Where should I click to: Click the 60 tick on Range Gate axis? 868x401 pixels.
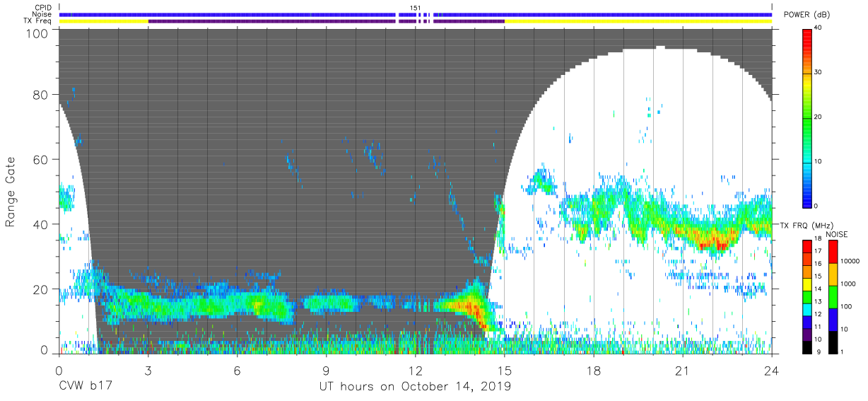[x=41, y=159]
